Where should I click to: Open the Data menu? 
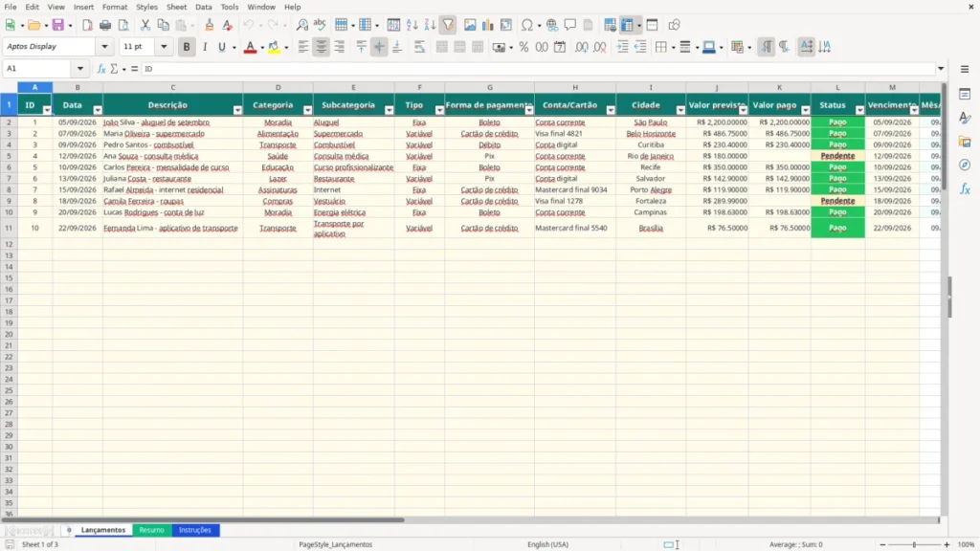point(203,7)
